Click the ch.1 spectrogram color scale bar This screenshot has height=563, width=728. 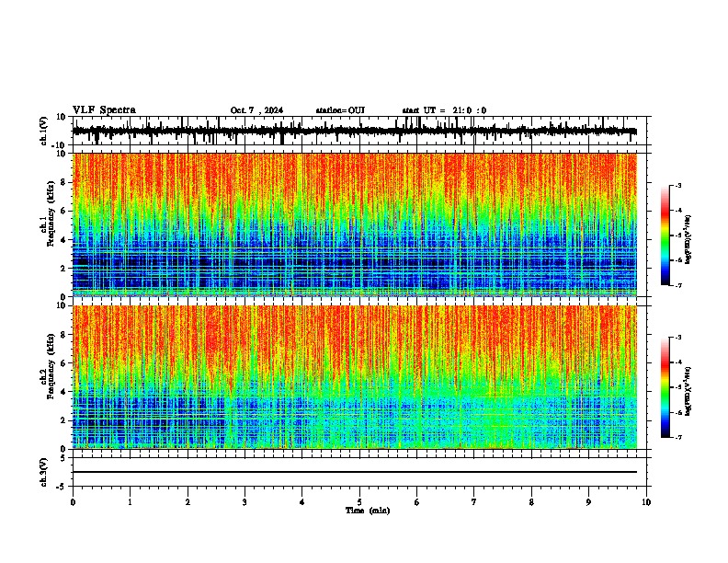pos(665,236)
